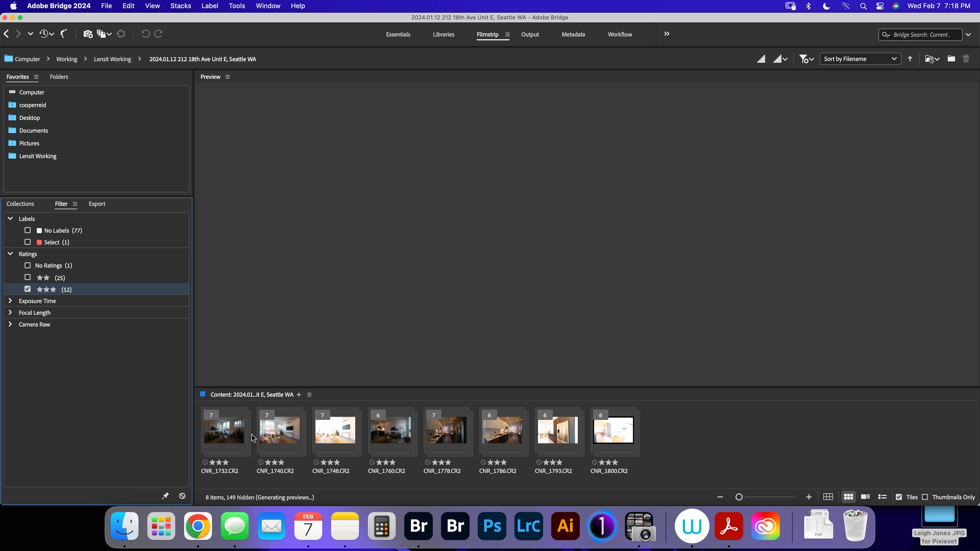980x551 pixels.
Task: Uncheck the three-star rating filter
Action: [27, 289]
